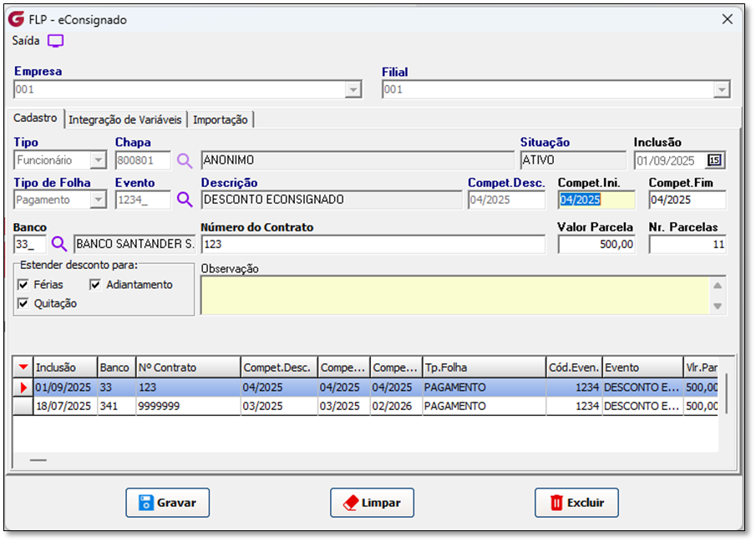Sort by the Cód.Even. column header
Screen dimensions: 756x542
pyautogui.click(x=574, y=367)
